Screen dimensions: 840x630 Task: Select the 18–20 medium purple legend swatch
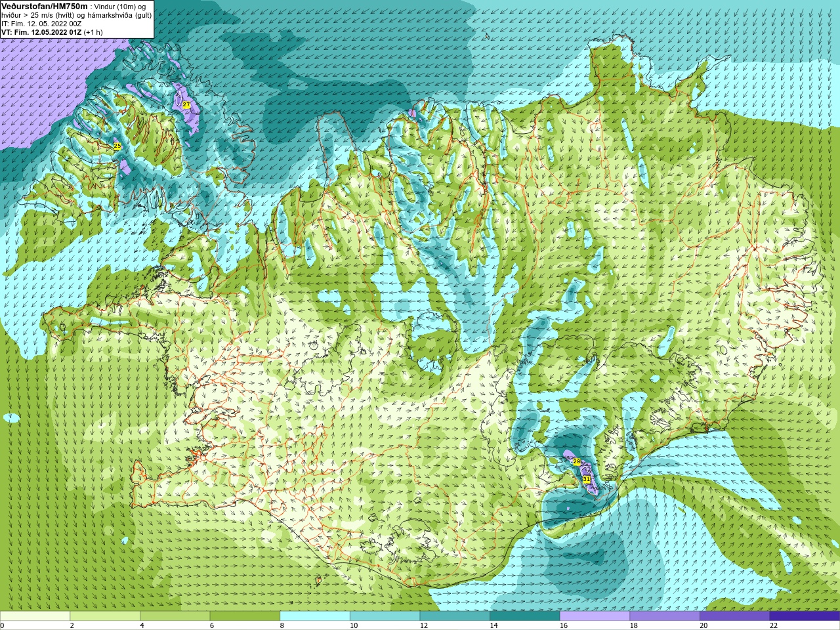[x=665, y=616]
